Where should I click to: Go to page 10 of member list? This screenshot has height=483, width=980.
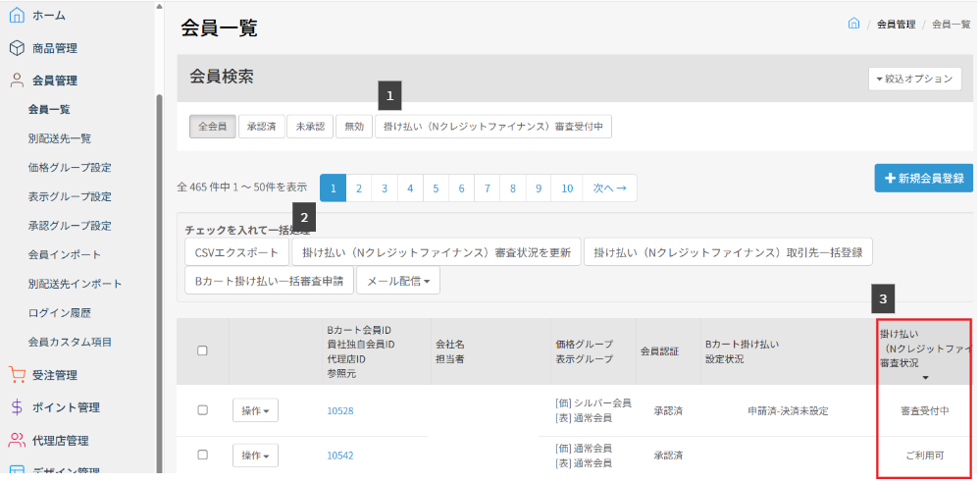click(x=567, y=188)
